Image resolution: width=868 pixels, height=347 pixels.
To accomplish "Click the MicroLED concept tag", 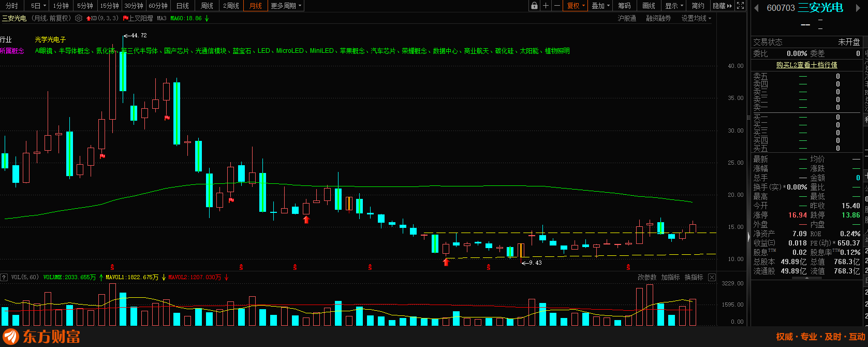I will [290, 51].
